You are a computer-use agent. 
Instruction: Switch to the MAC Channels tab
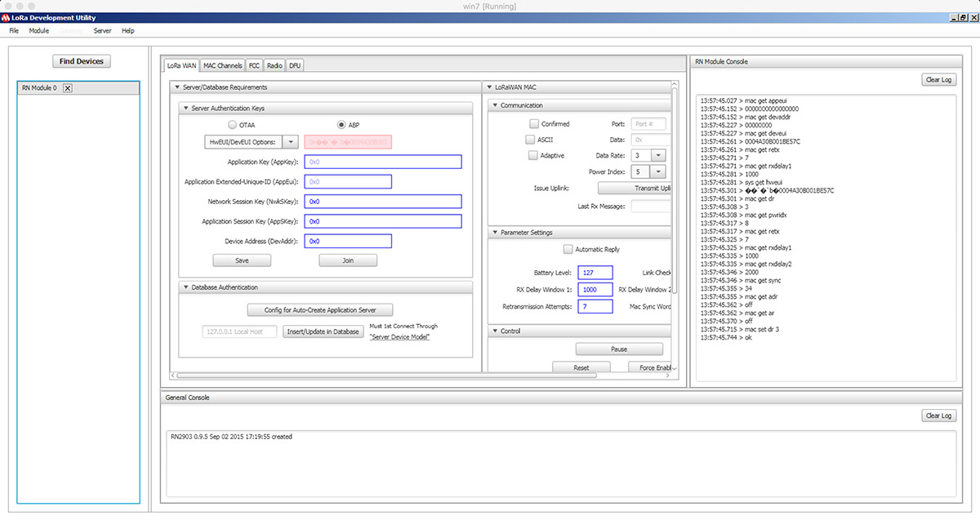click(x=223, y=65)
